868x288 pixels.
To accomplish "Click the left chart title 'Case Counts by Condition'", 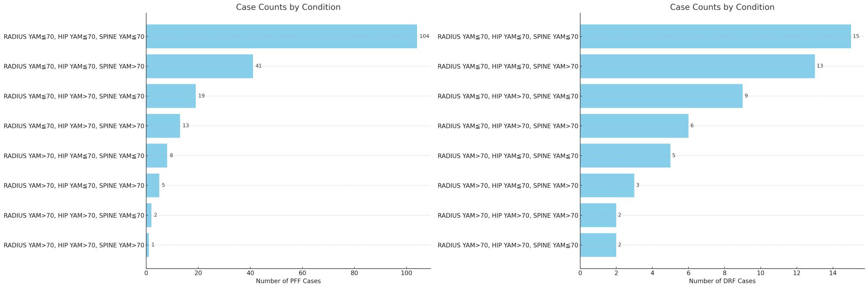I will tap(288, 7).
